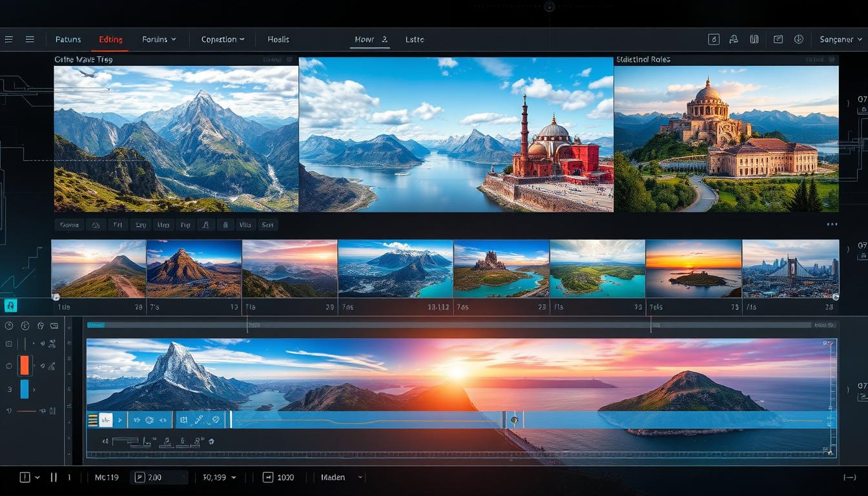
Task: Click the Eny filter button
Action: [139, 225]
